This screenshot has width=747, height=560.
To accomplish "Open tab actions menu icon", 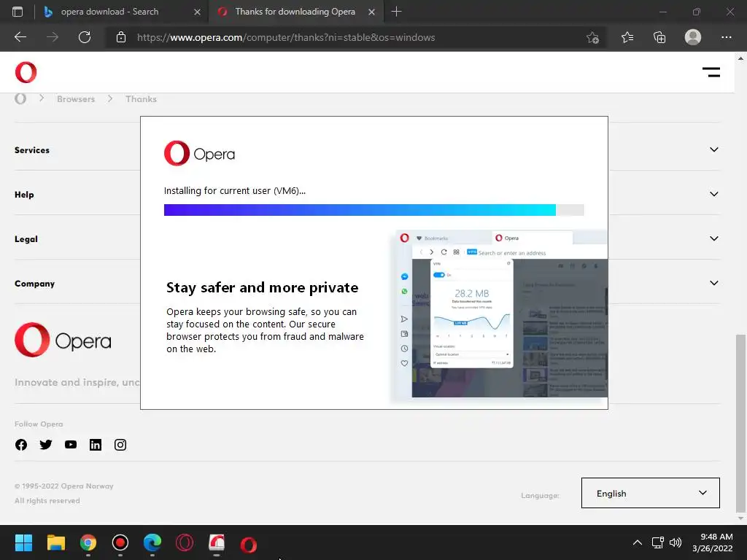I will click(x=18, y=12).
